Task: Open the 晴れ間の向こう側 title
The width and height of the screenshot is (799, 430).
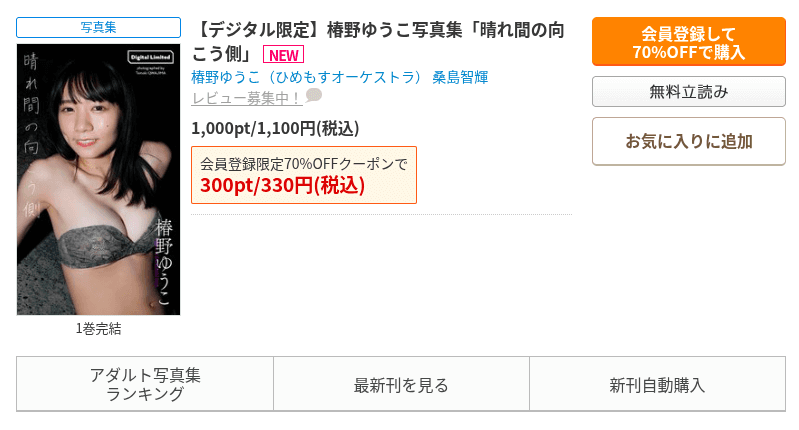Action: click(377, 41)
